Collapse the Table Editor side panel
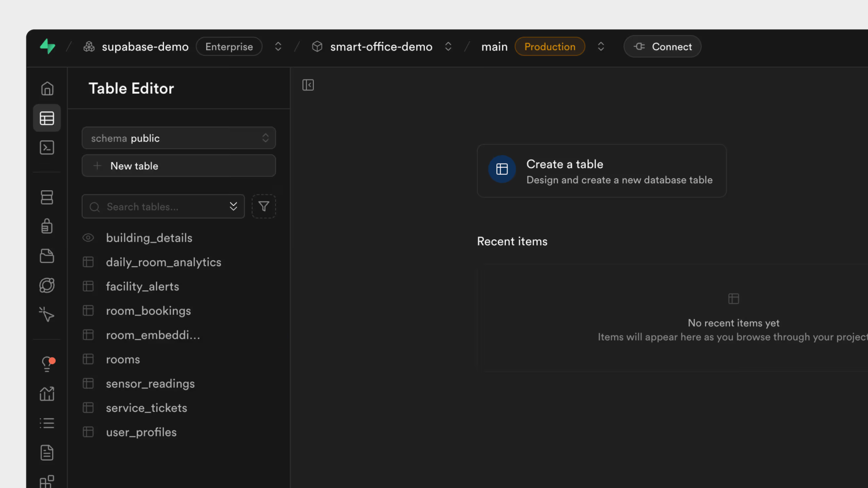Image resolution: width=868 pixels, height=488 pixels. tap(308, 85)
